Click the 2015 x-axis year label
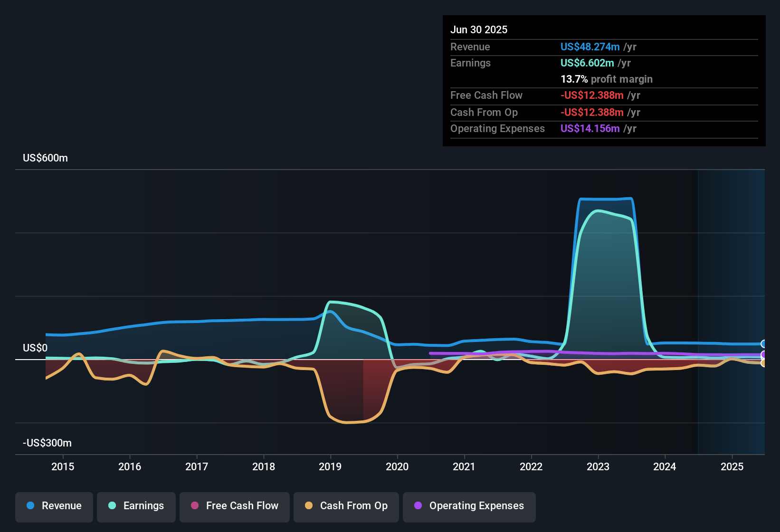780x532 pixels. (63, 467)
